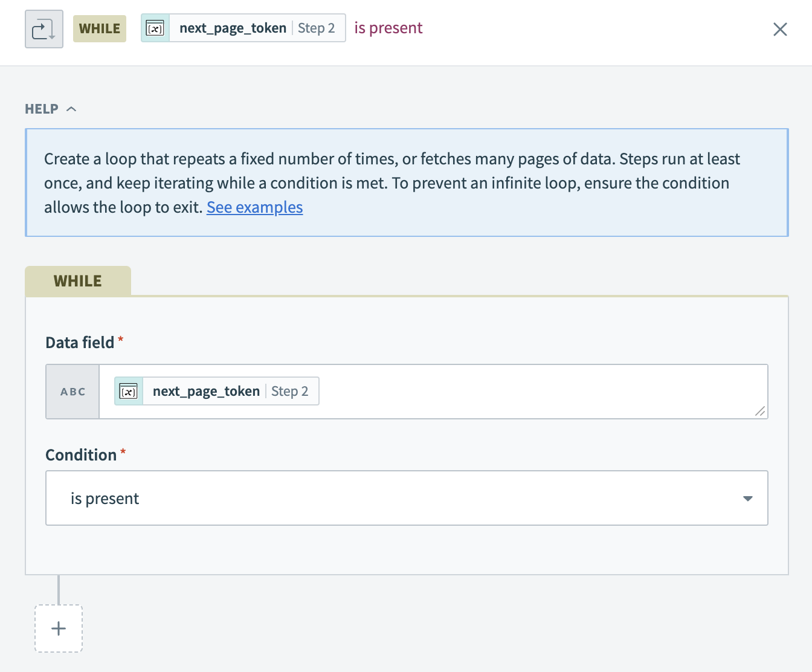Select the WHILE tab
This screenshot has width=812, height=672.
pos(78,281)
